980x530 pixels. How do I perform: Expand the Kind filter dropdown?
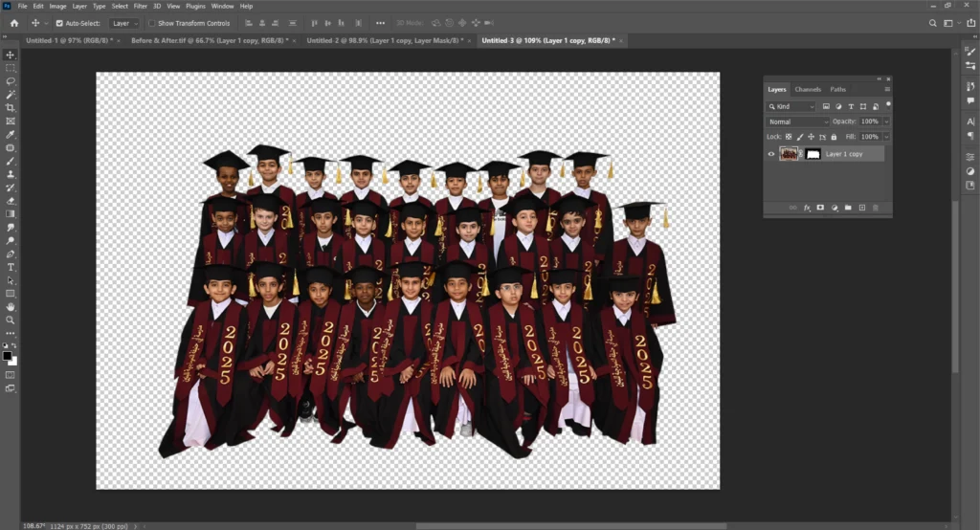click(x=791, y=106)
